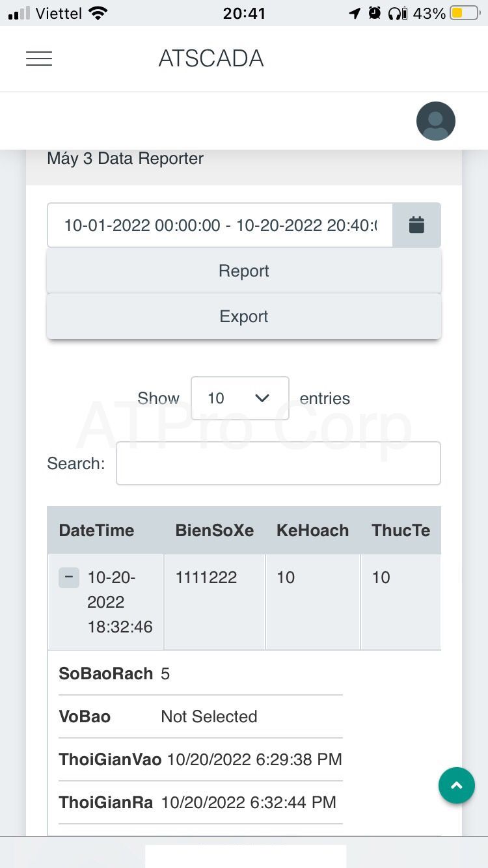Tap the Wi-Fi icon in status bar
The width and height of the screenshot is (488, 868).
pyautogui.click(x=98, y=13)
